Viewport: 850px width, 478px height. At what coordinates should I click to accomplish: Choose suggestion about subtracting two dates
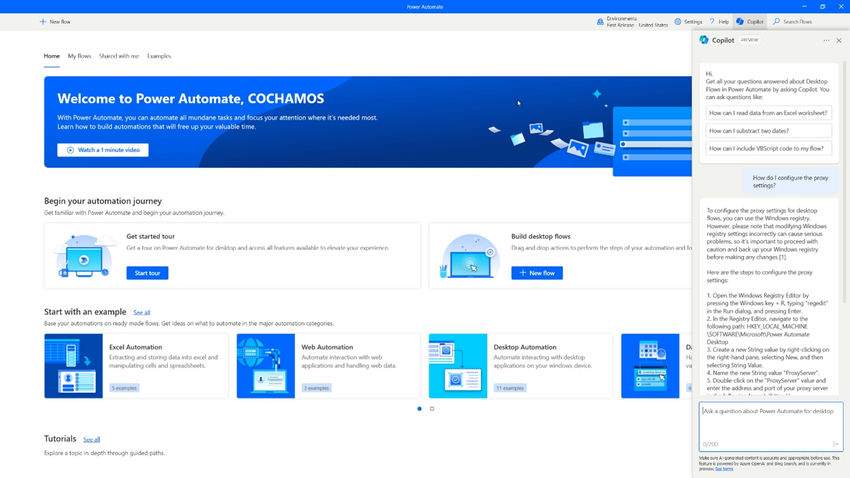pyautogui.click(x=768, y=131)
